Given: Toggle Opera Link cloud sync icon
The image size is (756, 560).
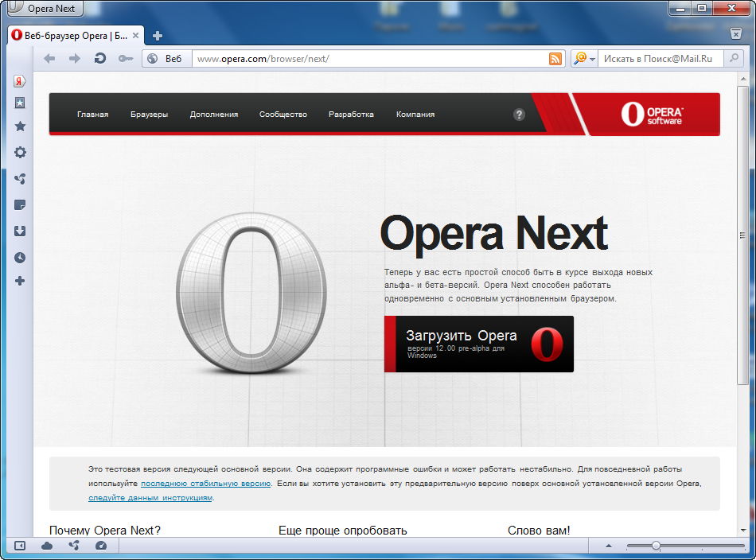Looking at the screenshot, I should [x=47, y=546].
